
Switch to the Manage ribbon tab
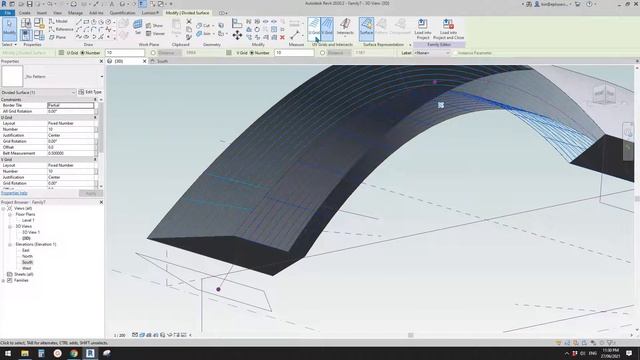pos(75,13)
